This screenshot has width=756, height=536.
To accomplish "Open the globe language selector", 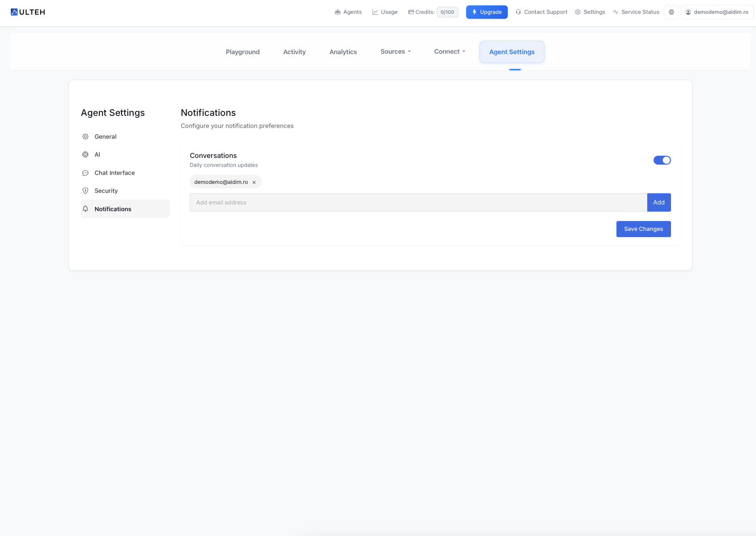I will point(671,12).
